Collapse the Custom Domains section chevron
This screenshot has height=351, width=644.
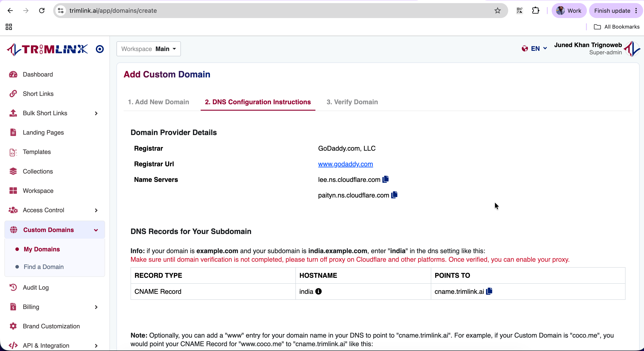pos(96,230)
